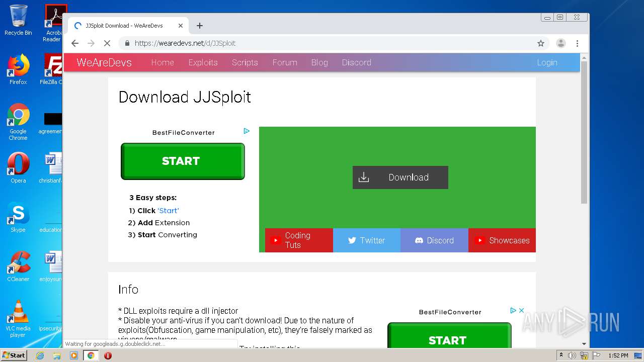Open Firefox desktop icon
This screenshot has width=644, height=362.
(18, 69)
